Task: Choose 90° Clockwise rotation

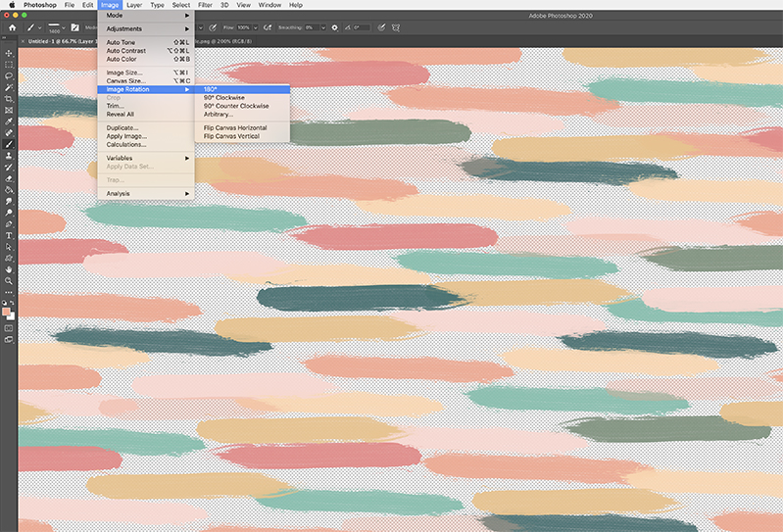Action: [224, 97]
